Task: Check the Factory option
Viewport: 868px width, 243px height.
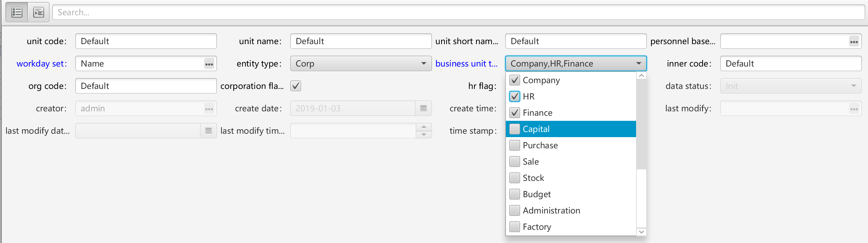Action: point(515,227)
